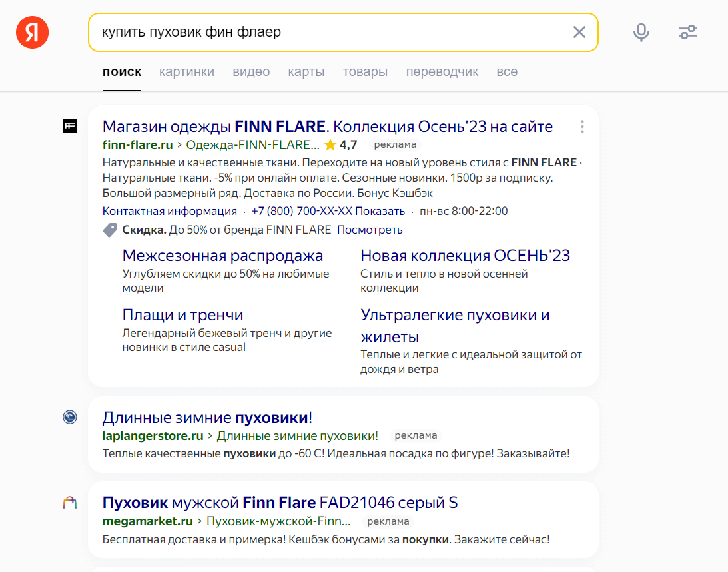Image resolution: width=728 pixels, height=572 pixels.
Task: Open the green Длинные зимние пуховики! breadcrumb
Action: point(298,436)
